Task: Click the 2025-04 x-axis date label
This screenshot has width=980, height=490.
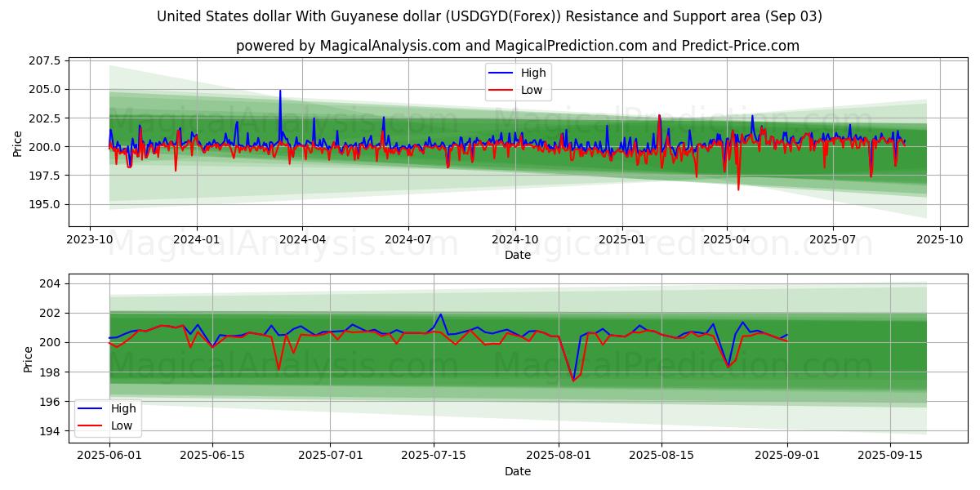Action: (727, 240)
